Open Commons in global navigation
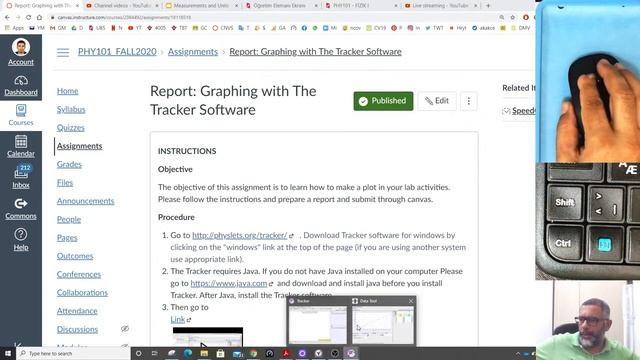The image size is (640, 360). 21,209
